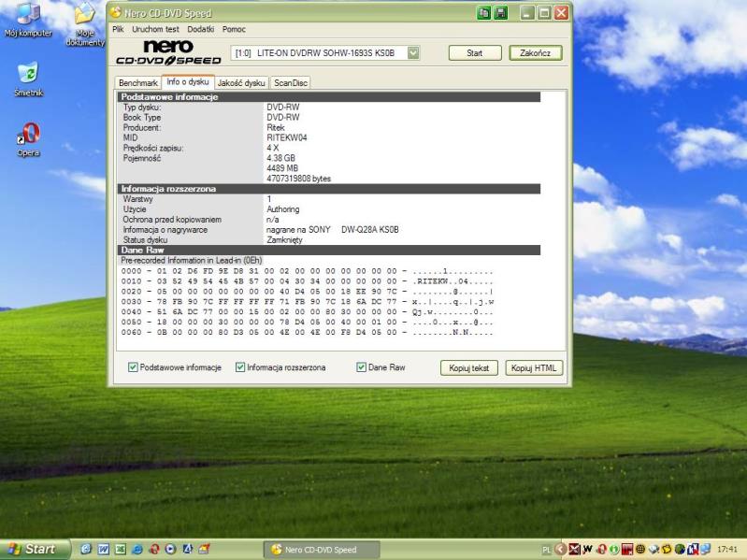Open the Windows Start menu

[x=35, y=549]
